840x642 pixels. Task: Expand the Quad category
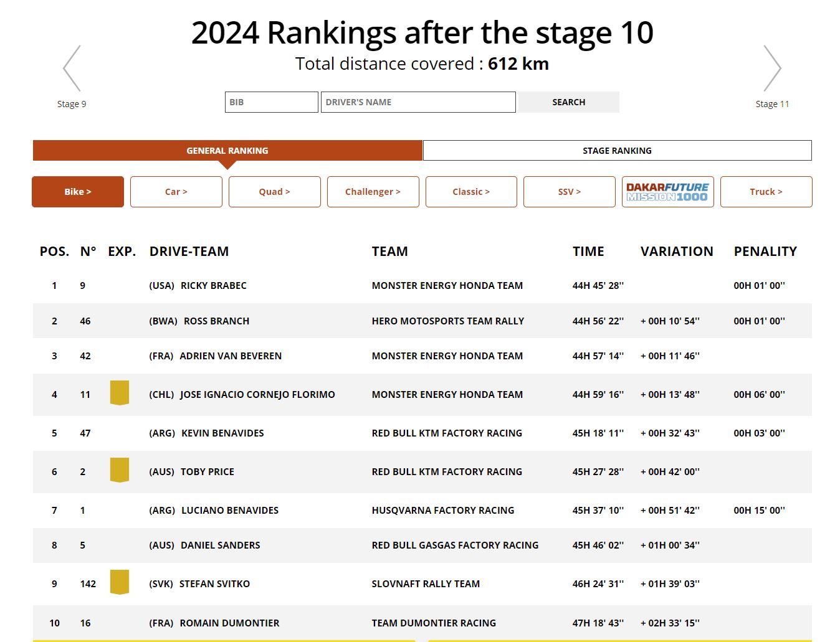[274, 192]
